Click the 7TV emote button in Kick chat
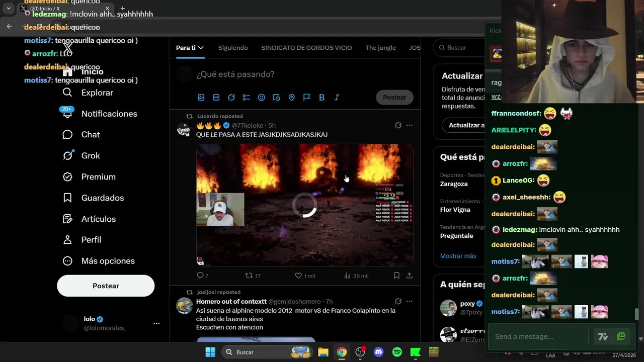Screen dimensions: 644x362 point(603,336)
